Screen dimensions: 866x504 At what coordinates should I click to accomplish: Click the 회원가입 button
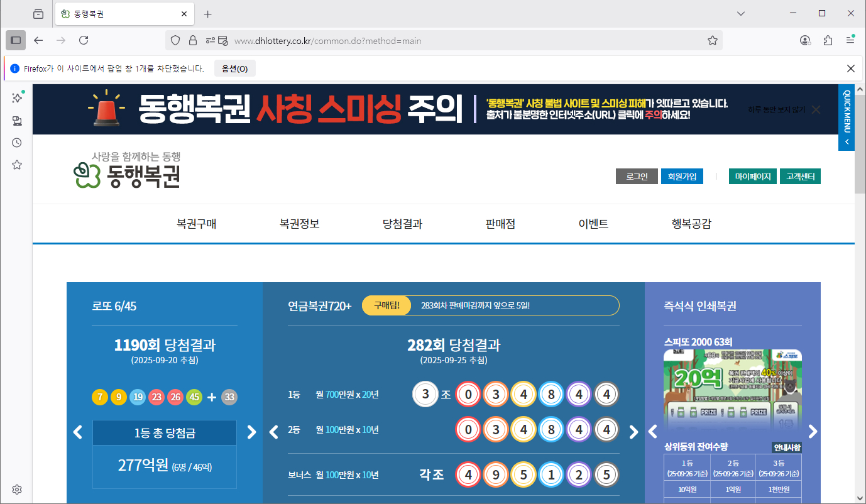click(682, 177)
